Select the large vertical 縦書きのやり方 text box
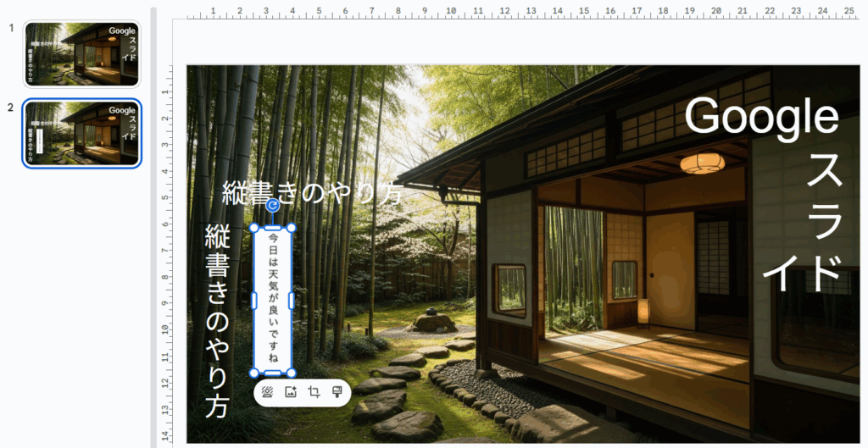The width and height of the screenshot is (868, 448). [x=218, y=322]
